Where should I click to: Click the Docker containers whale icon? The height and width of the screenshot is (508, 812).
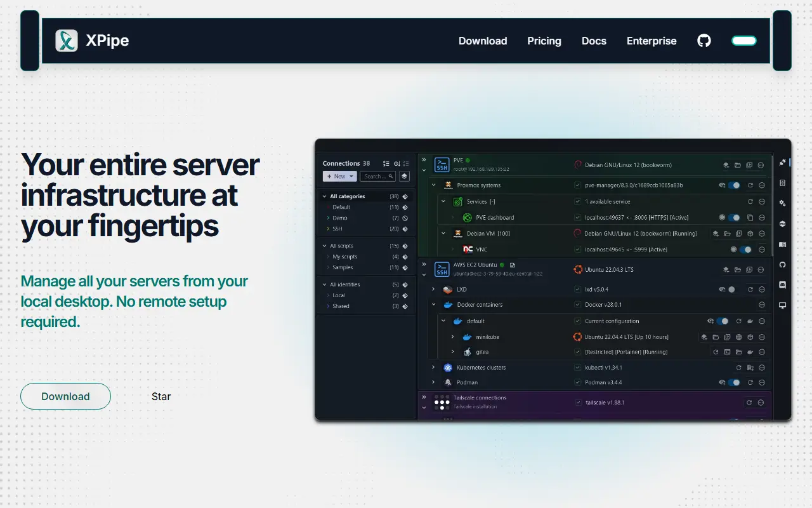(x=448, y=305)
